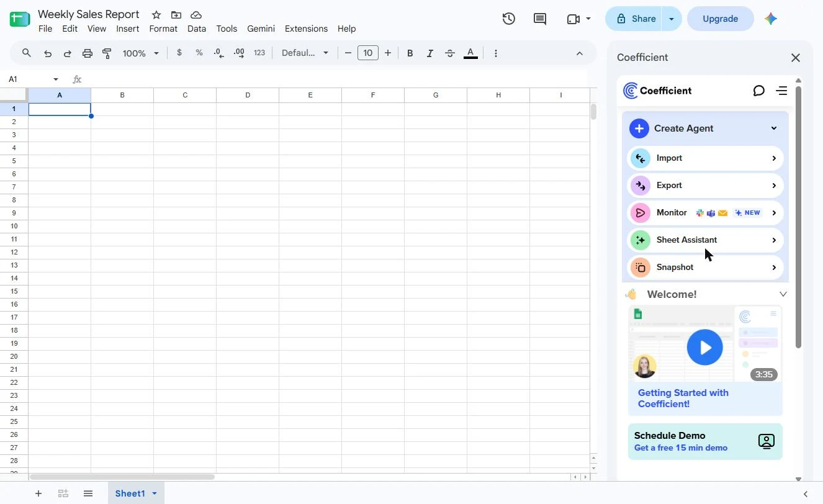Click the Upgrade button
Viewport: 823px width, 504px height.
pos(720,19)
